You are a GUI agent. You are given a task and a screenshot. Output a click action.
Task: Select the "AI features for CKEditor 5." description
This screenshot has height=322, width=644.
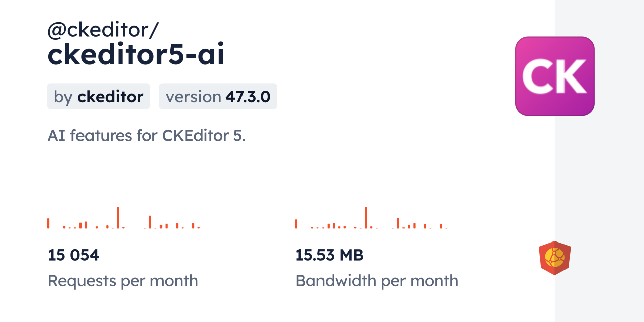[x=146, y=135]
